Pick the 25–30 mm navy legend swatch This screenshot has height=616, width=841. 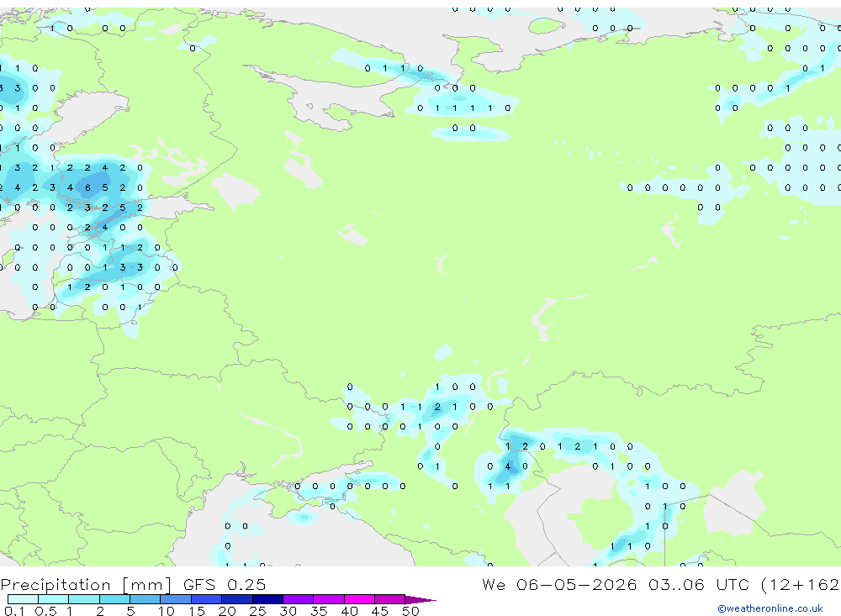(x=267, y=599)
